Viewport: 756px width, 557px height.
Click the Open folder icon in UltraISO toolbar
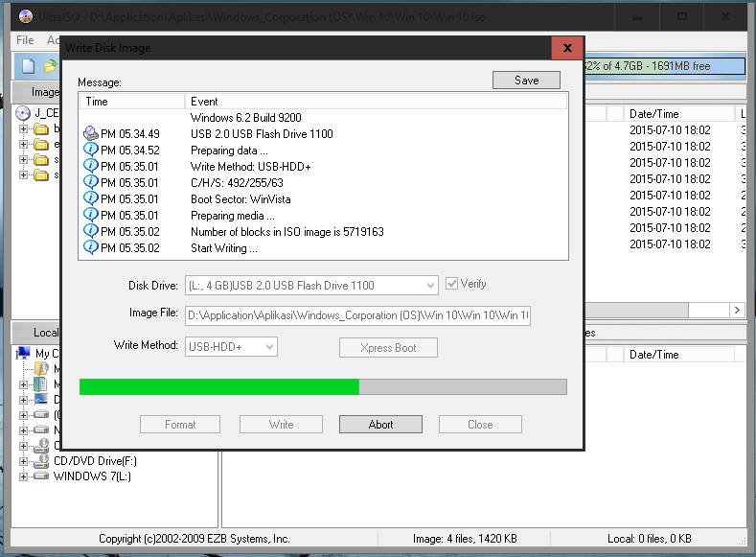tap(50, 66)
